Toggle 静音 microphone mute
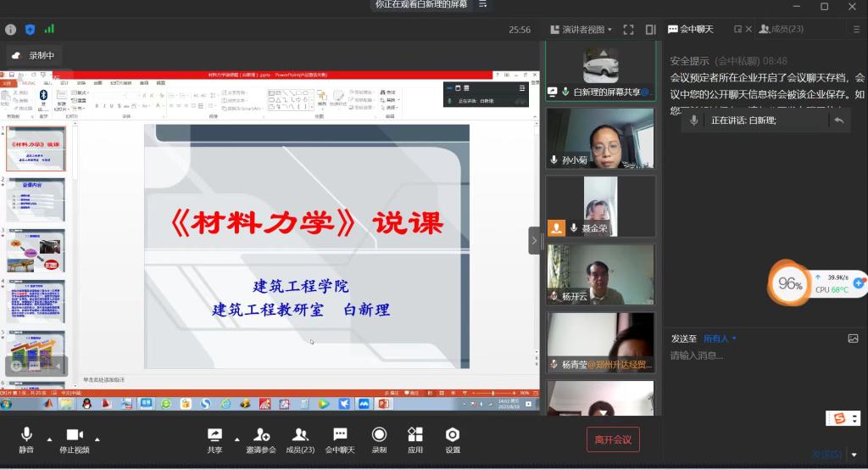Screen dimensions: 868x470 pos(26,439)
